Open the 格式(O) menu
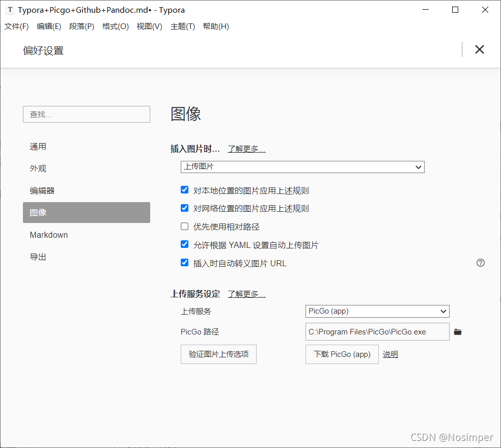The image size is (501, 448). point(116,26)
